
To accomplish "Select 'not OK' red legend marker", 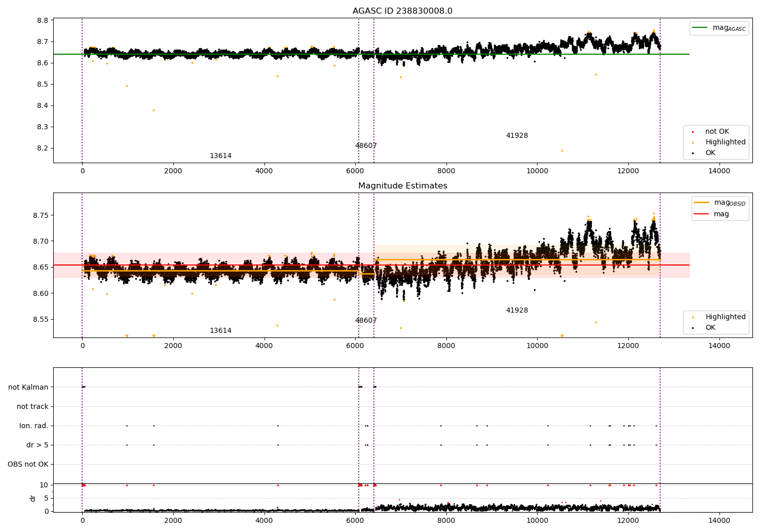I will click(x=693, y=132).
